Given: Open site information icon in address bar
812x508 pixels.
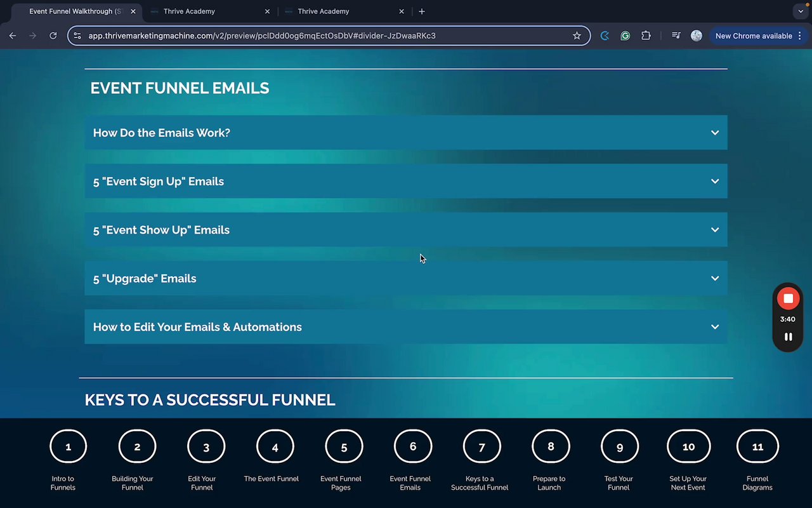Looking at the screenshot, I should [x=77, y=36].
